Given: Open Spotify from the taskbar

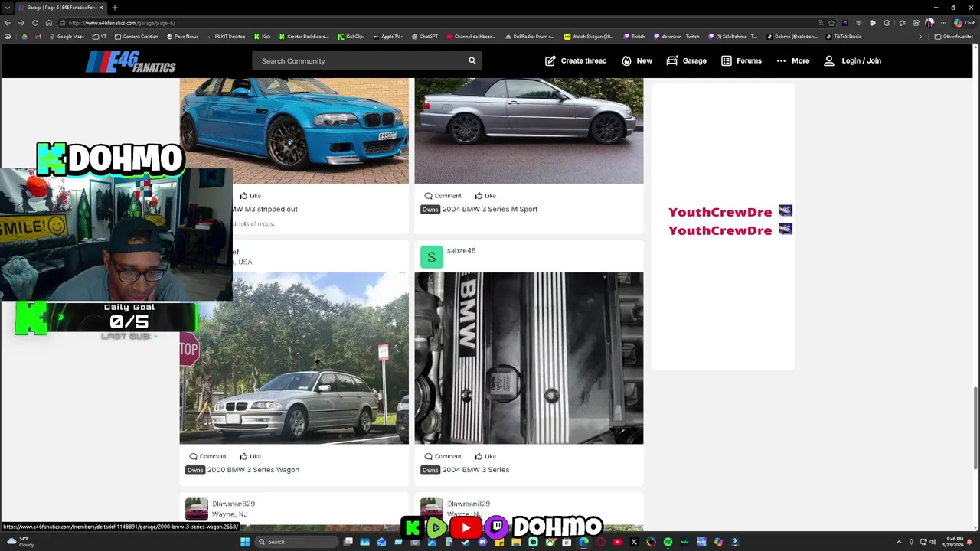Looking at the screenshot, I should pos(668,542).
